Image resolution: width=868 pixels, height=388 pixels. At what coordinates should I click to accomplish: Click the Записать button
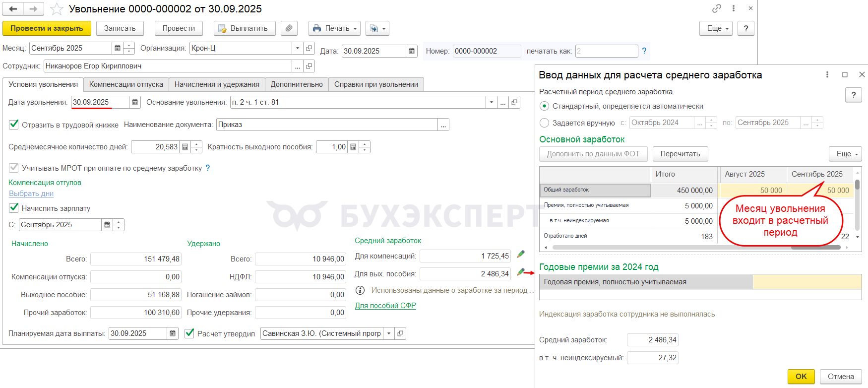click(120, 28)
